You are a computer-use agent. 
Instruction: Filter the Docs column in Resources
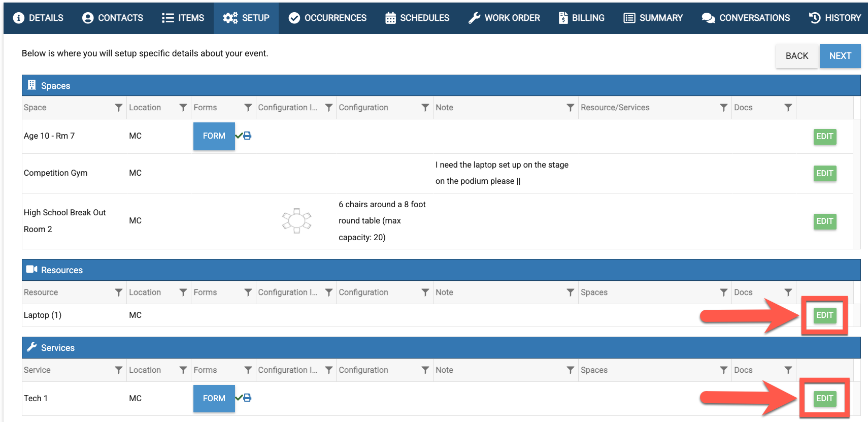pos(788,293)
